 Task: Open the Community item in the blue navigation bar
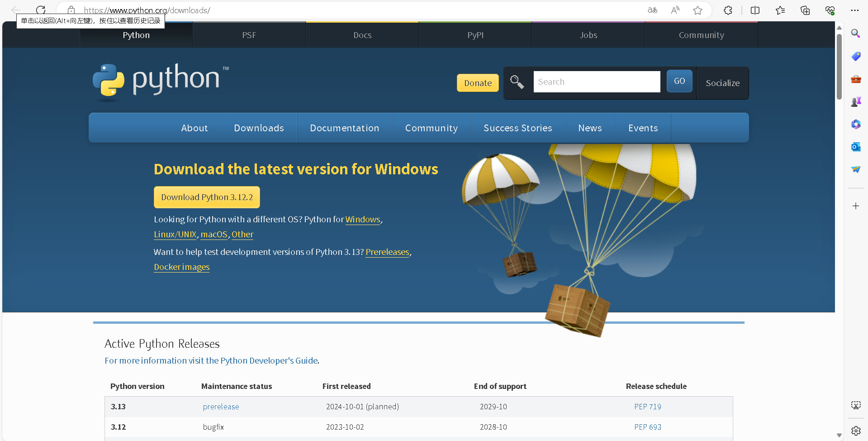(432, 128)
